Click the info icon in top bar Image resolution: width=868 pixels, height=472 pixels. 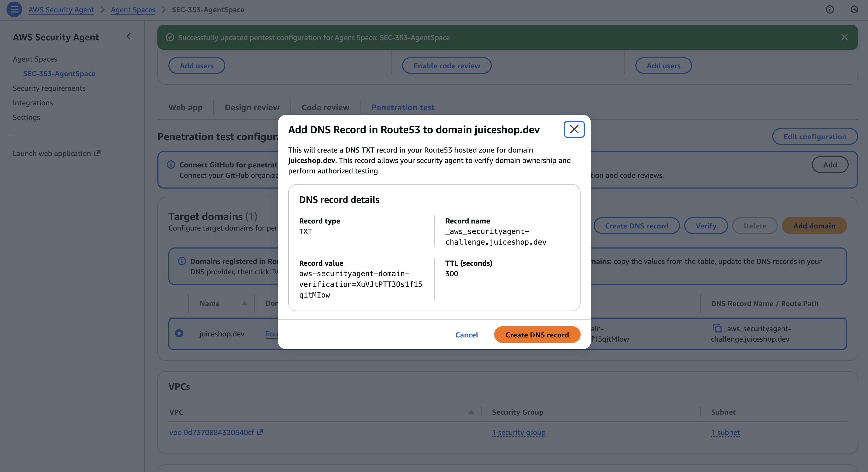[830, 9]
